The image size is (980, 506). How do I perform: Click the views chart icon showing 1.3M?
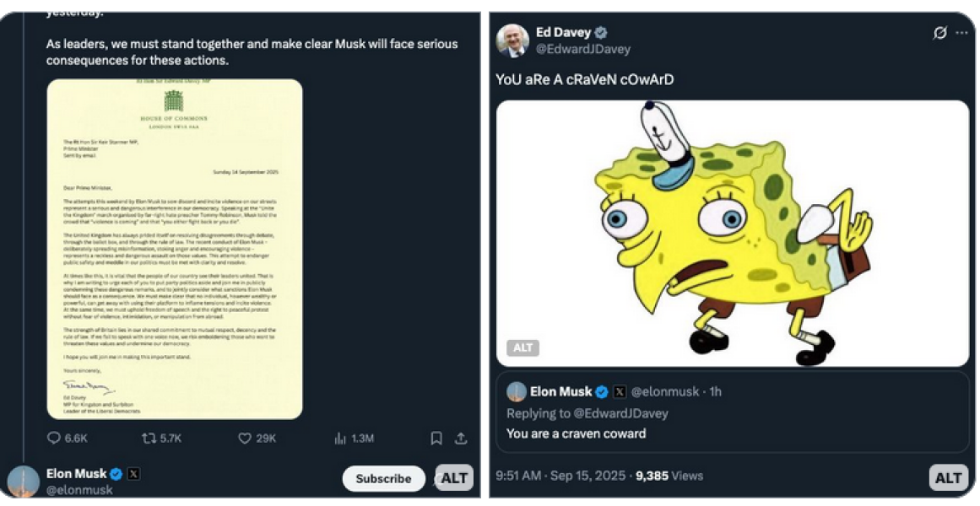[x=341, y=438]
